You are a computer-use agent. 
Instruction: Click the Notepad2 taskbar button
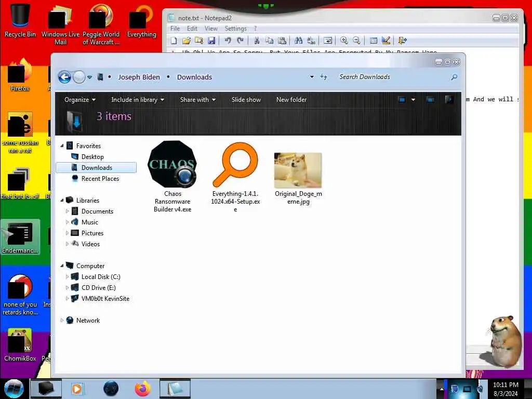pos(175,389)
